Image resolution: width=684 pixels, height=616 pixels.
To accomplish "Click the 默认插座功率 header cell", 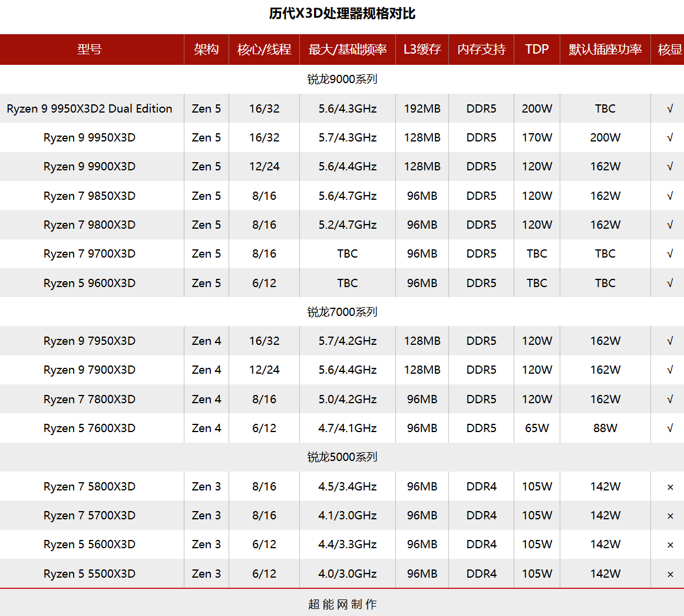I will point(605,50).
